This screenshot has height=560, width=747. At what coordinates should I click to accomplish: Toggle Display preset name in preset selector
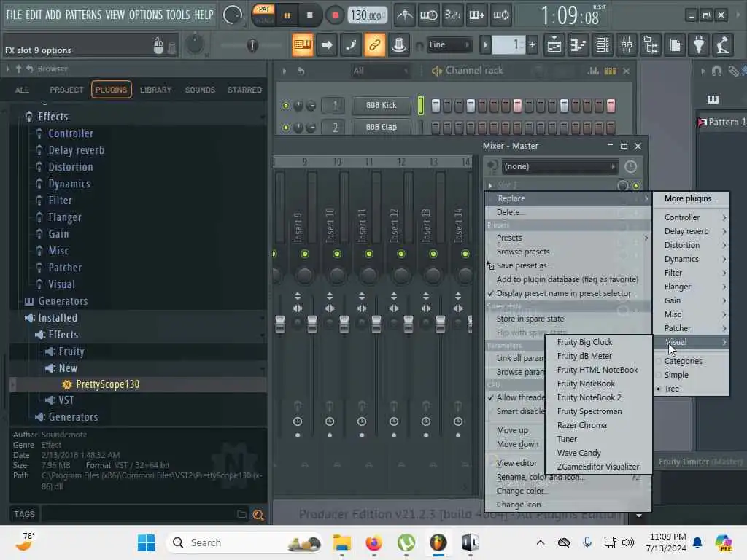(x=568, y=293)
